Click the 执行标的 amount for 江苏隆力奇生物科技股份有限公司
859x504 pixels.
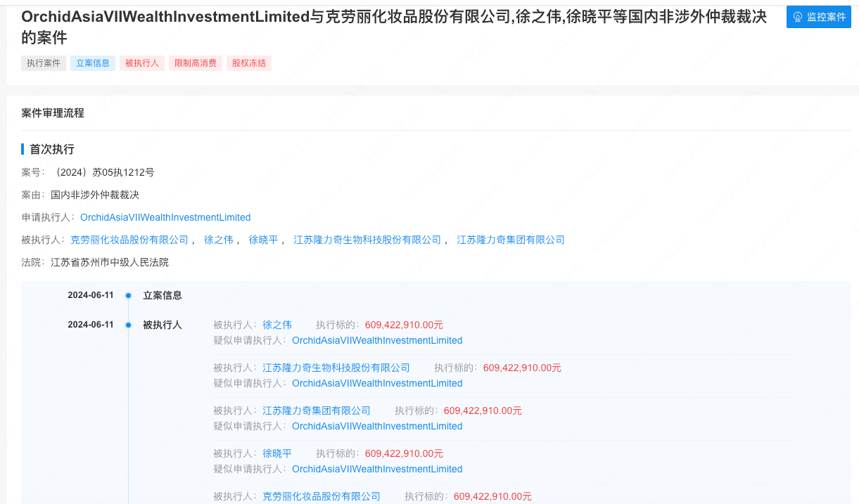tap(522, 368)
